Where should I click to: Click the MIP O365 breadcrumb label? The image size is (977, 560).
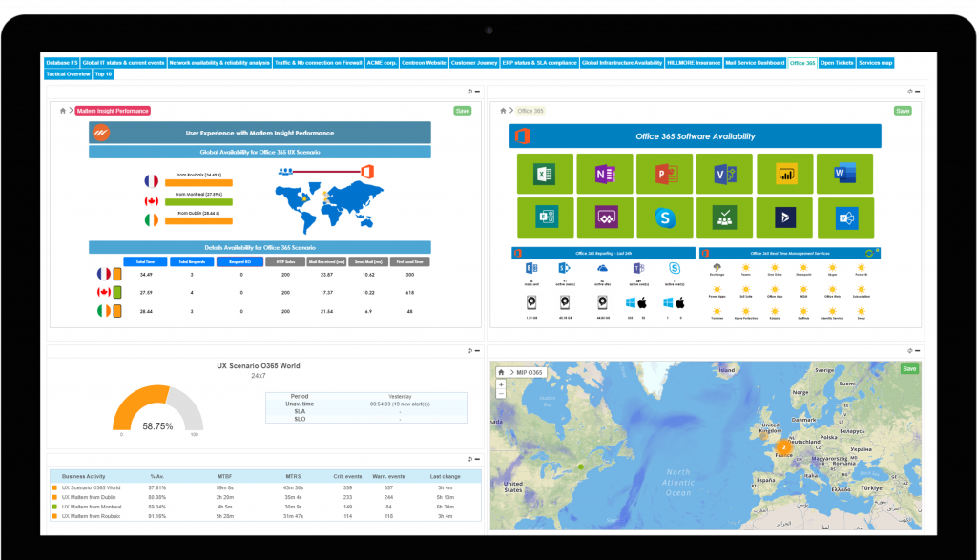(530, 372)
